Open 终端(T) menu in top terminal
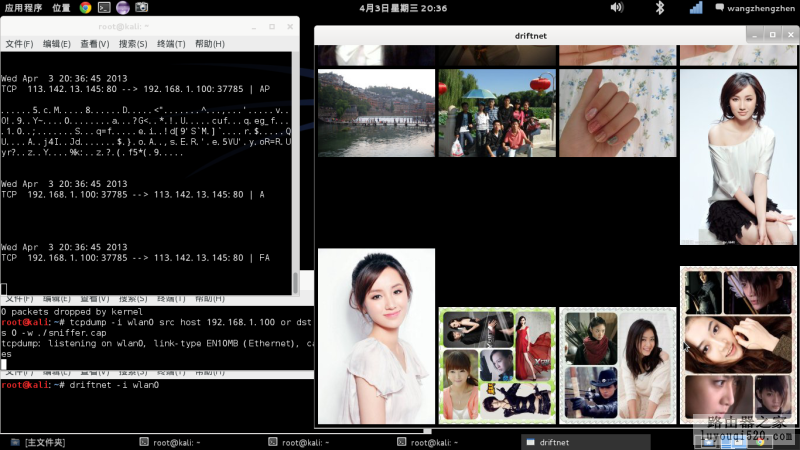This screenshot has height=450, width=800. click(x=171, y=44)
